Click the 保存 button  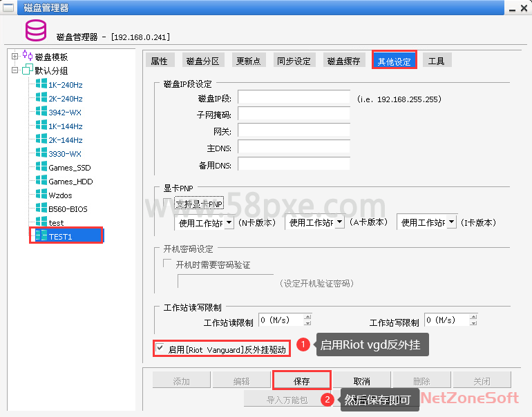302,381
